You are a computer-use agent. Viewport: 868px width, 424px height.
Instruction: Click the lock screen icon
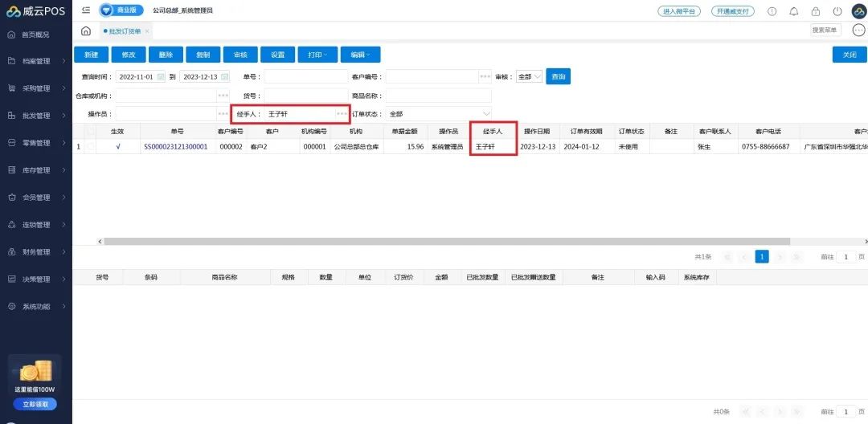coord(816,11)
